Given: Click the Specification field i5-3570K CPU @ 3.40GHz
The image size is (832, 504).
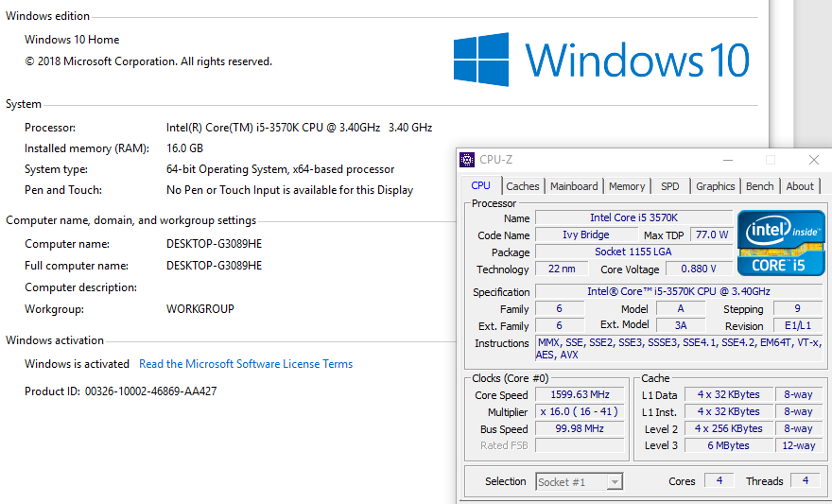Looking at the screenshot, I should (679, 291).
